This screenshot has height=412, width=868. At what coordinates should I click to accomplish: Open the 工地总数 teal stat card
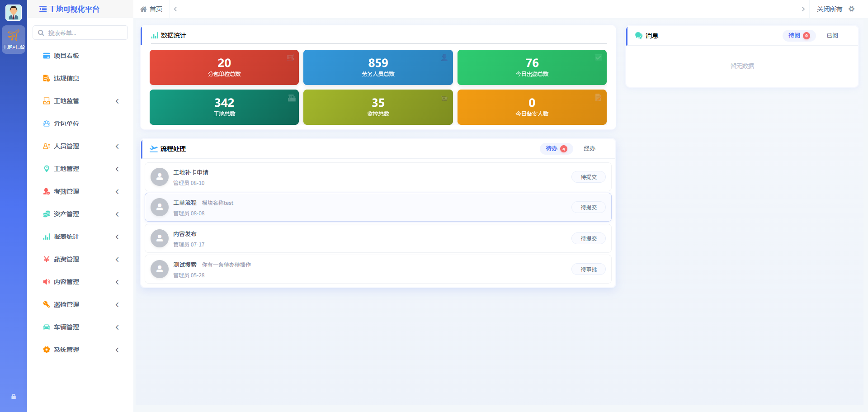224,107
